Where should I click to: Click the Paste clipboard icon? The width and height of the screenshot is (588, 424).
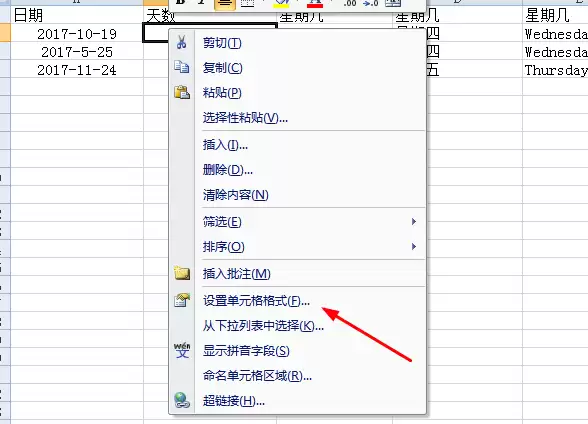[x=182, y=92]
